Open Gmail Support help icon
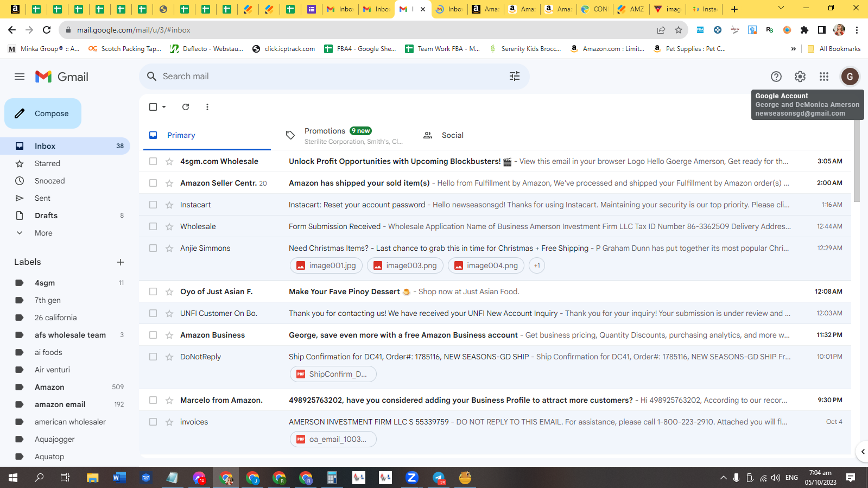 [776, 77]
